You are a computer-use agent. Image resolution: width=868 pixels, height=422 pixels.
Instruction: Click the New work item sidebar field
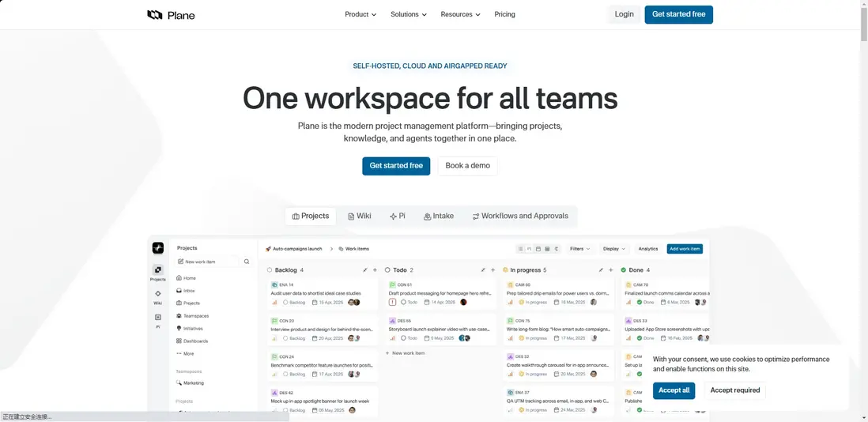206,262
